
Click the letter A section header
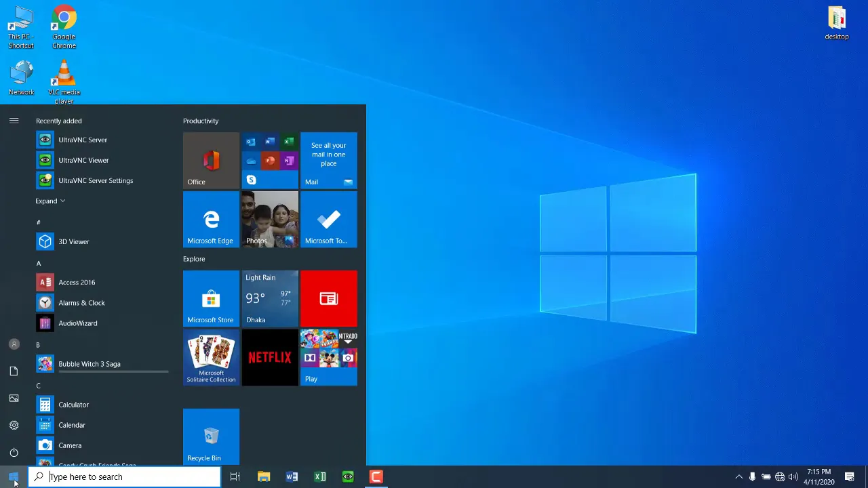(39, 263)
